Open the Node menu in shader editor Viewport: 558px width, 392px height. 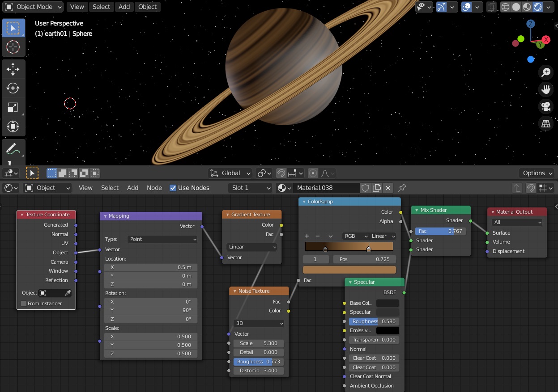pyautogui.click(x=154, y=188)
